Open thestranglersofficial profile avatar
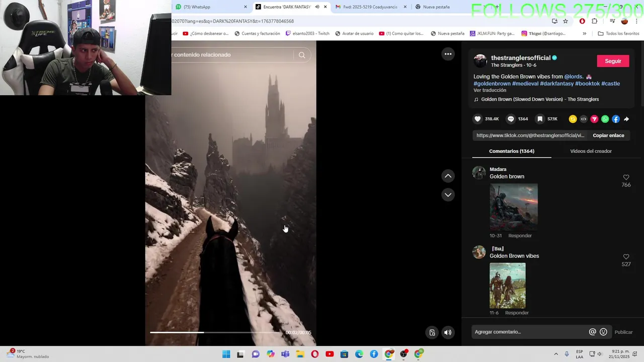644x362 pixels. [x=480, y=61]
